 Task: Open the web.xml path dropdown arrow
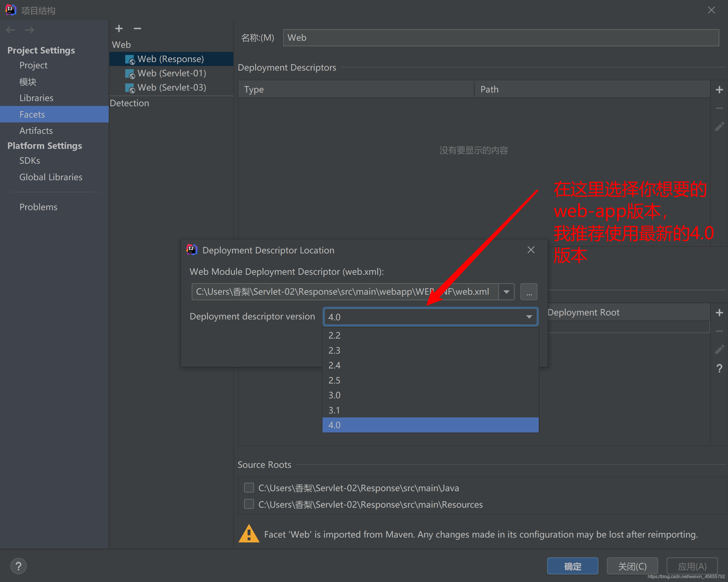click(x=507, y=292)
